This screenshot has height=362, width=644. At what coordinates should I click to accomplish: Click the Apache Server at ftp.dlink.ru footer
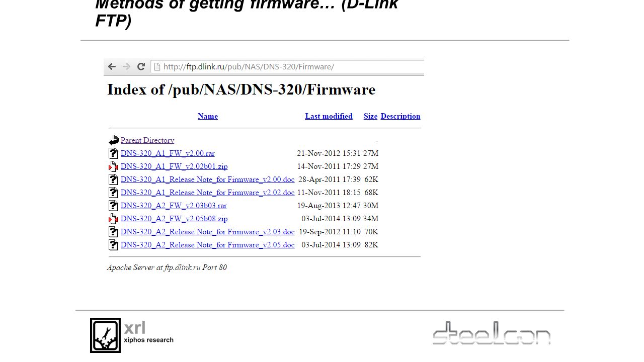[167, 267]
